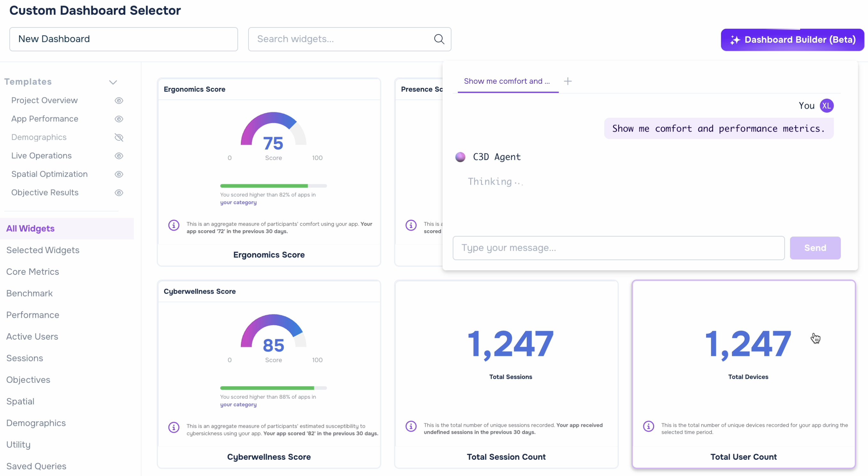Switch to the 'Show me comfort and ...' tab
This screenshot has width=868, height=476.
[x=507, y=81]
